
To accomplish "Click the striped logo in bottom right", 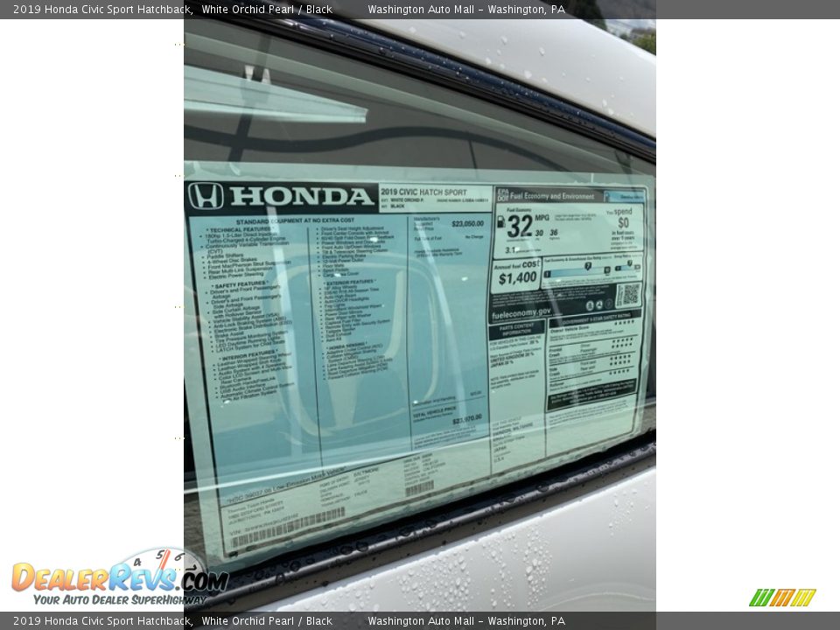I will 781,598.
